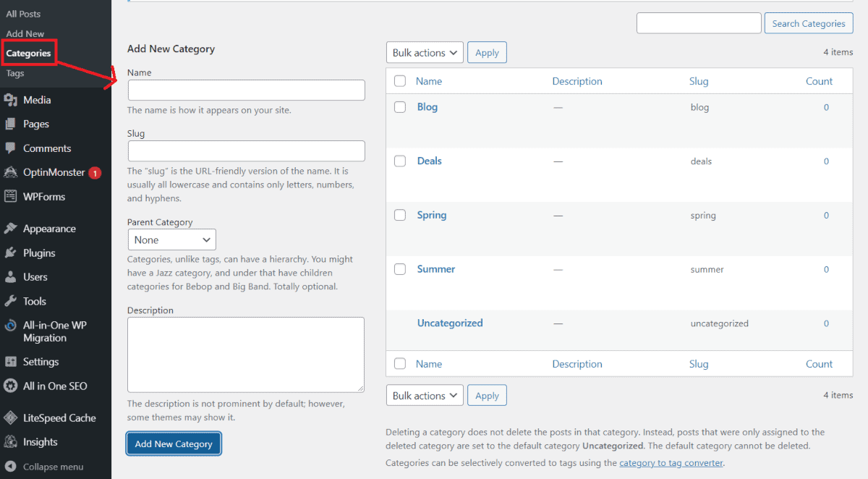This screenshot has height=479, width=868.
Task: Sort by Slug column in table footer
Action: [x=699, y=364]
